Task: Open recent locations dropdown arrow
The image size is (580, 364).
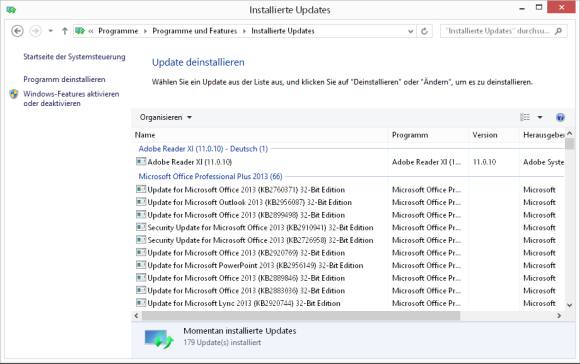Action: (x=51, y=31)
